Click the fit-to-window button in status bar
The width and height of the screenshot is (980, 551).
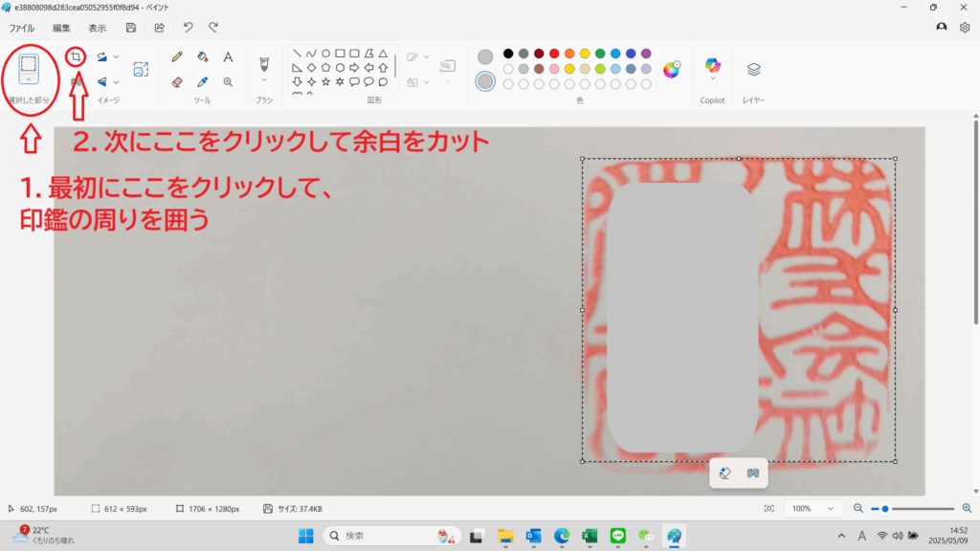pos(768,509)
